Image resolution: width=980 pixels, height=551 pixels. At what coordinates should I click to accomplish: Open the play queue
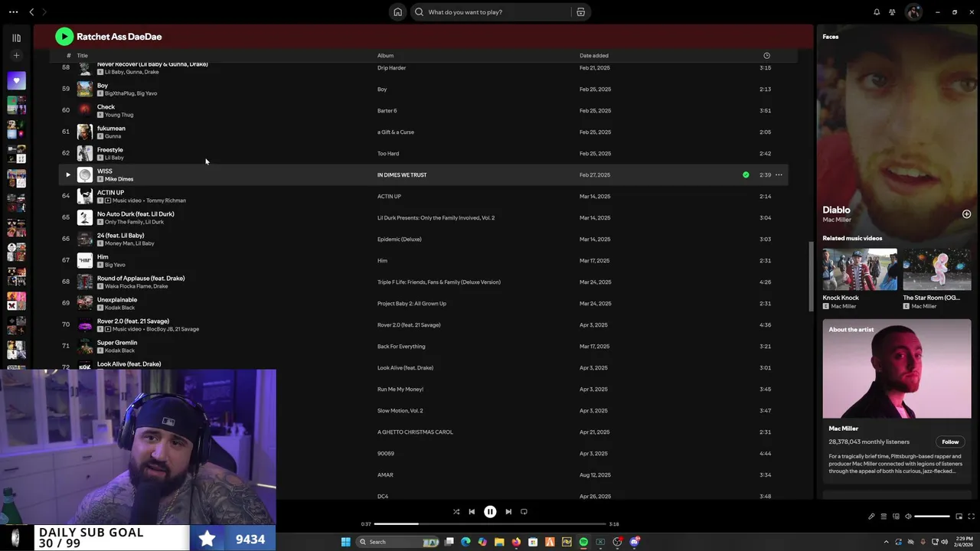[884, 517]
